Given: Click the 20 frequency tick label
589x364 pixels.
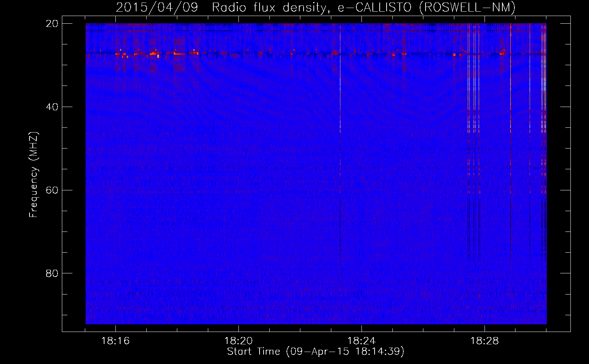Looking at the screenshot, I should click(52, 24).
